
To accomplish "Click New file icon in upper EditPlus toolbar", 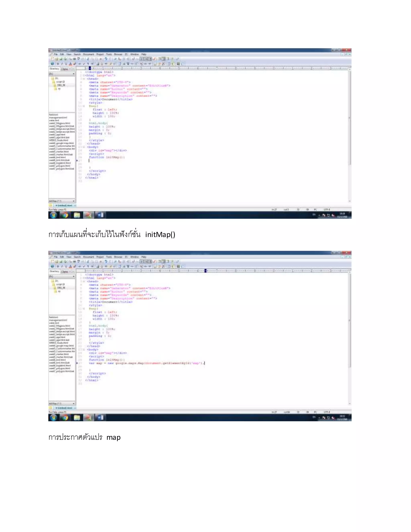I will coord(52,59).
